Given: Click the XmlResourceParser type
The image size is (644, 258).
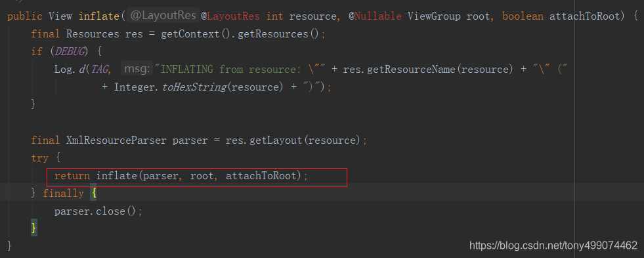Looking at the screenshot, I should pos(116,140).
